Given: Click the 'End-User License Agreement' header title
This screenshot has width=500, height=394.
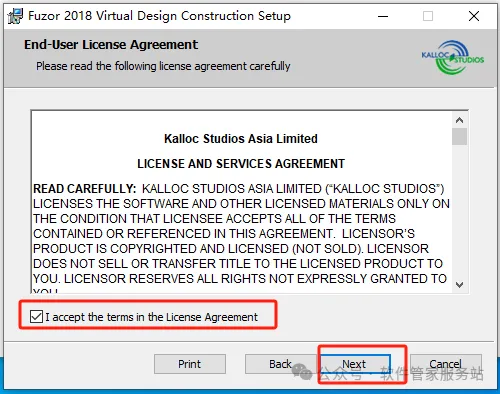Looking at the screenshot, I should click(111, 45).
